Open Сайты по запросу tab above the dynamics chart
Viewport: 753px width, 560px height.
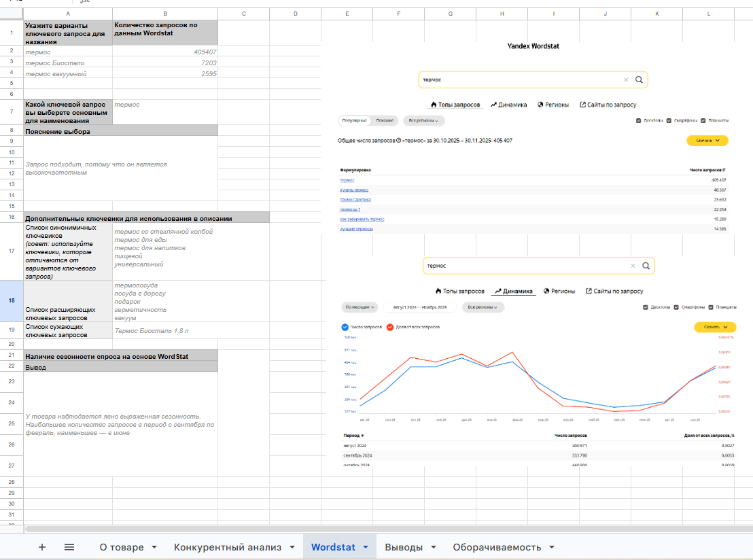point(614,291)
